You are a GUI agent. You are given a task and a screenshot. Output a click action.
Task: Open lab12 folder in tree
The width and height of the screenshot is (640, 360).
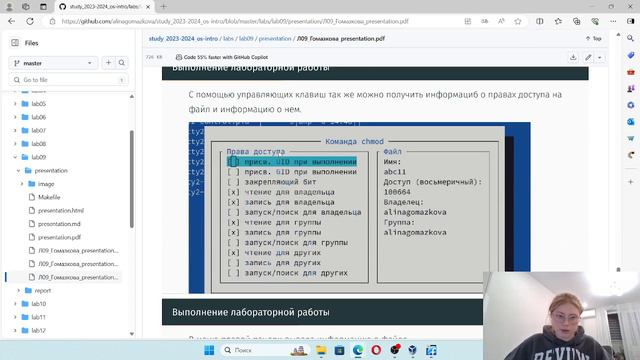pyautogui.click(x=38, y=330)
